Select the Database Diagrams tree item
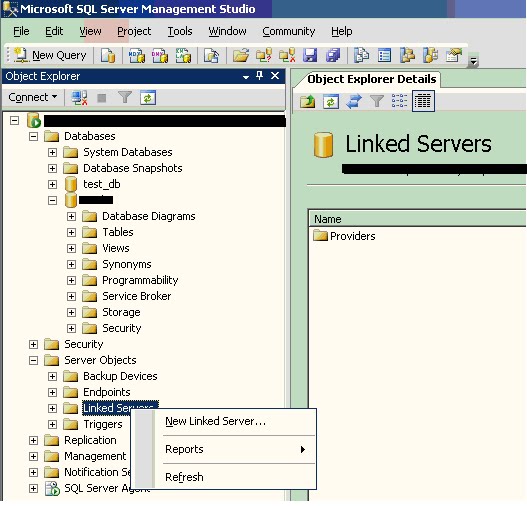 coord(149,216)
